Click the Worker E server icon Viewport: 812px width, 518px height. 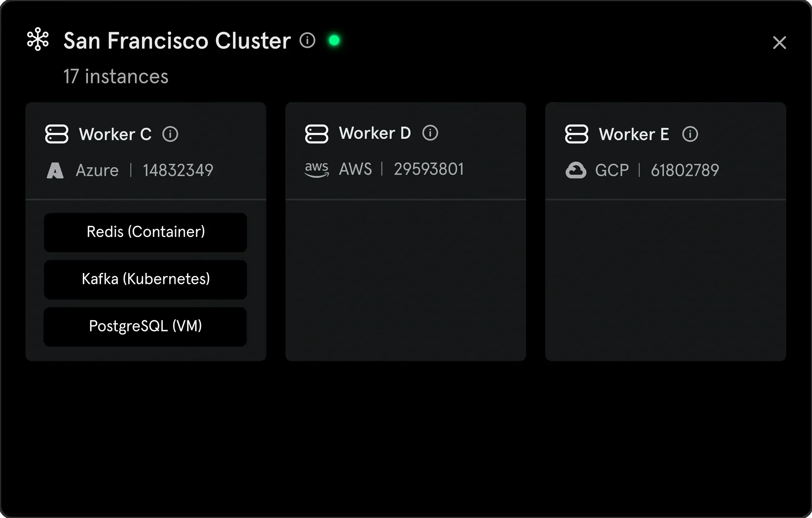pyautogui.click(x=576, y=134)
